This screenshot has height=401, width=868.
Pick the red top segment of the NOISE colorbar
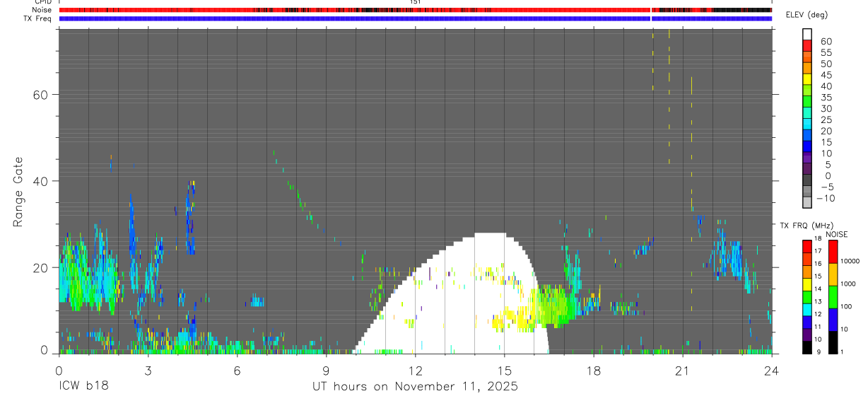pyautogui.click(x=833, y=251)
